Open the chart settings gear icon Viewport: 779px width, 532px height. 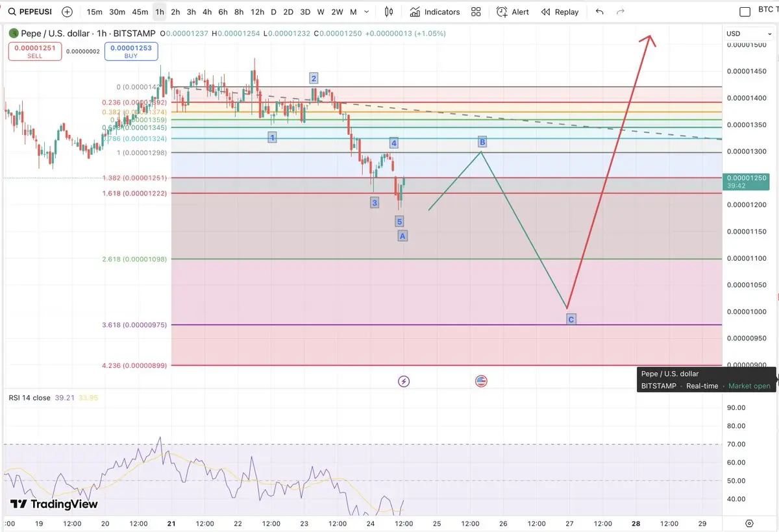[x=749, y=523]
